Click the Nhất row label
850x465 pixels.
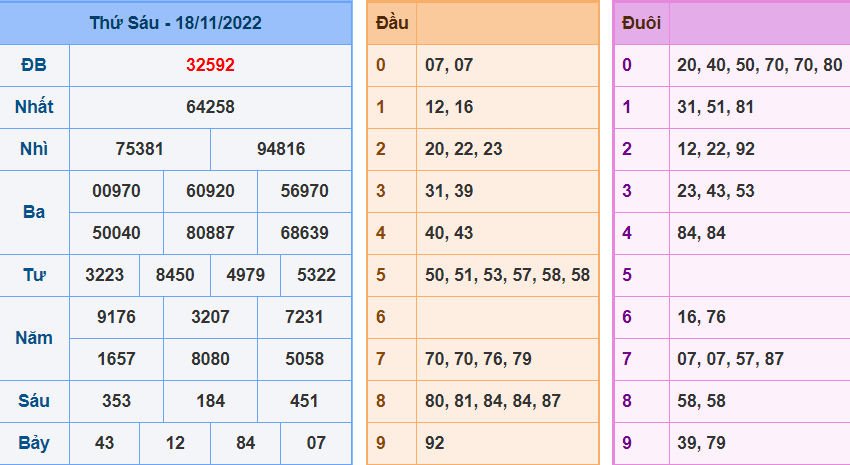coord(34,107)
